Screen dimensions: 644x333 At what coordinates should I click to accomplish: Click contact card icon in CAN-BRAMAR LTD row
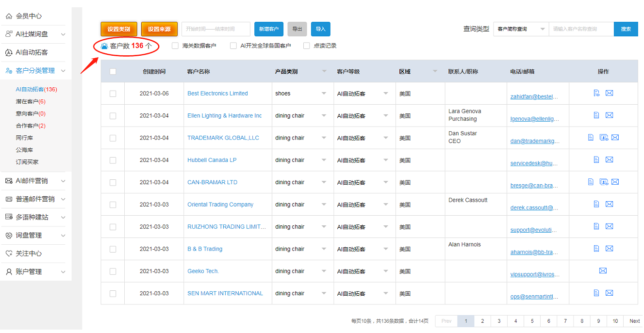pyautogui.click(x=604, y=182)
